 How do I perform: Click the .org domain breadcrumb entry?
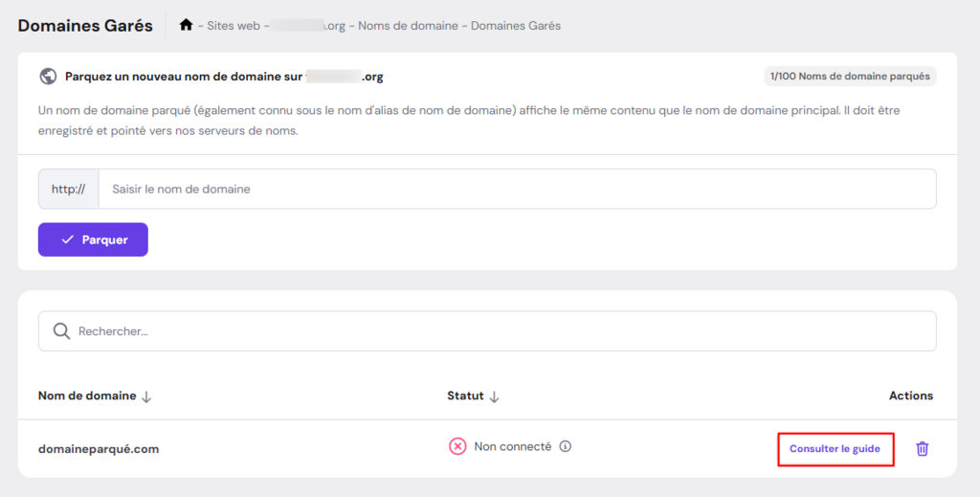click(x=309, y=26)
